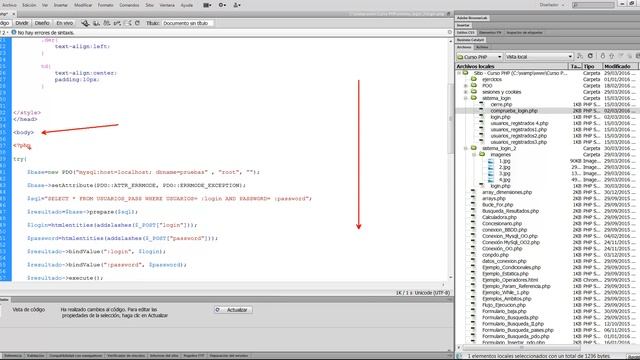Enable En vivo live view
Screen dimensions: 640x360
tap(64, 23)
